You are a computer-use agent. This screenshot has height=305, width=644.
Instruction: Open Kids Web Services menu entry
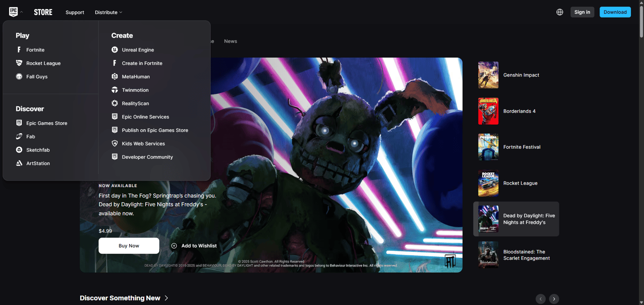[143, 144]
